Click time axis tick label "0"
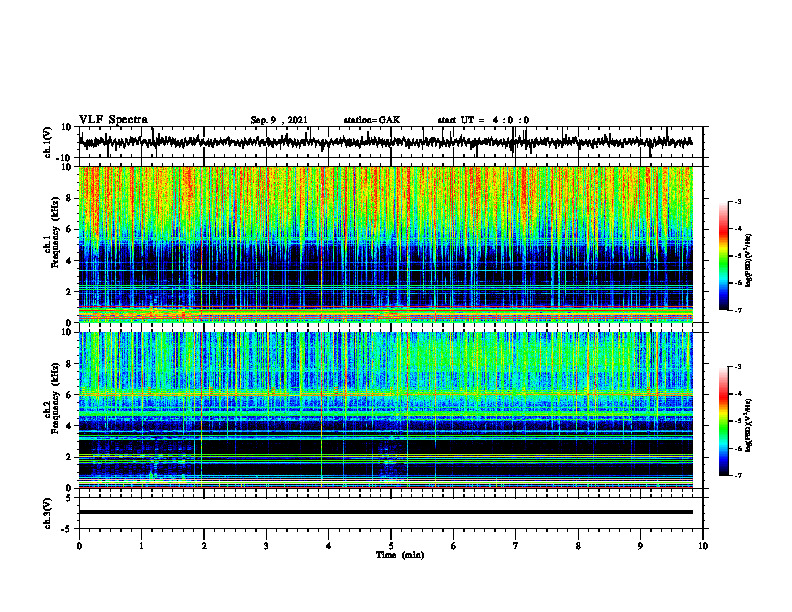Viewport: 792px width, 612px height. pos(79,546)
